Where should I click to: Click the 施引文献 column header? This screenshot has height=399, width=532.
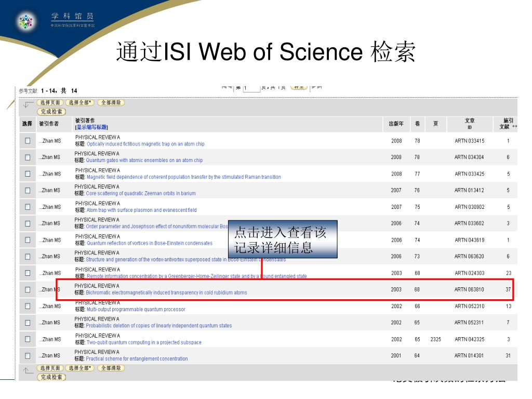pos(508,124)
